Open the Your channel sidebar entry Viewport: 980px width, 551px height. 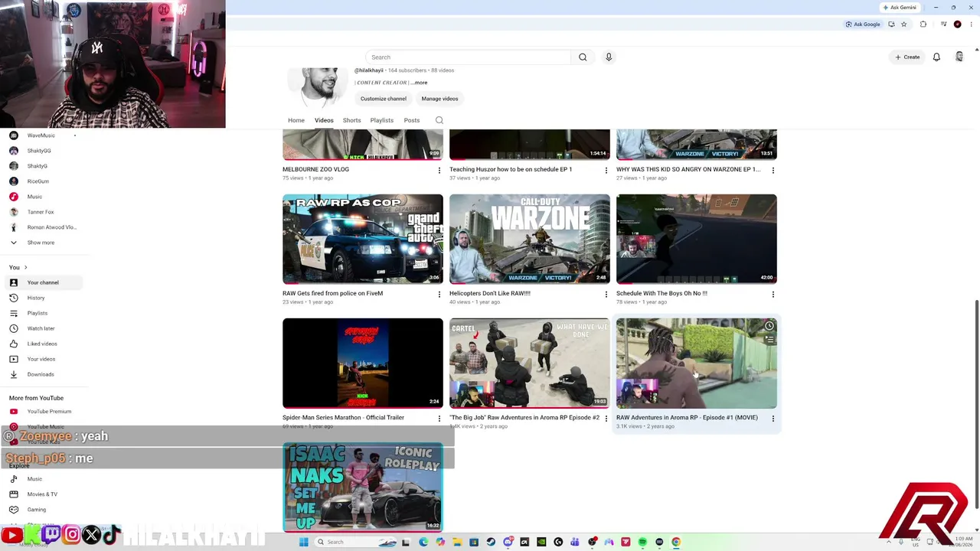(x=42, y=282)
